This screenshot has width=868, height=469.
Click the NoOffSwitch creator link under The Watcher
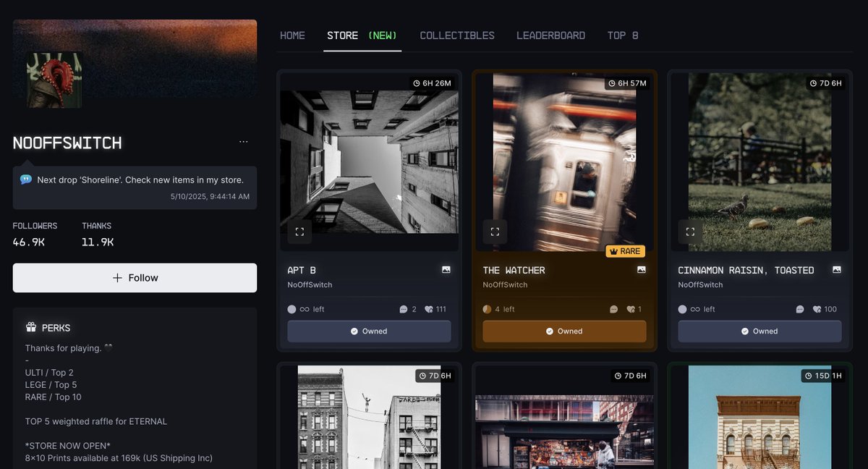point(505,284)
